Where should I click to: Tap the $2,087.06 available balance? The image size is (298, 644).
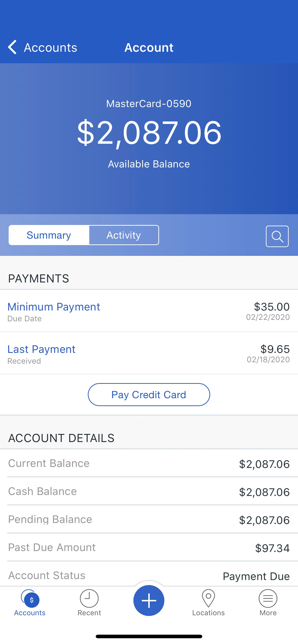149,133
